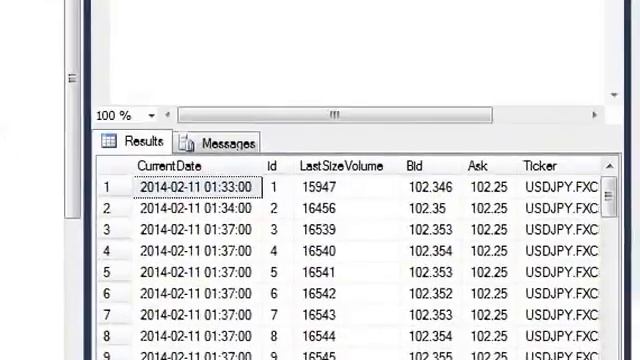Click cell 2014-02-11 01:33:00
This screenshot has height=360, width=640.
[198, 187]
